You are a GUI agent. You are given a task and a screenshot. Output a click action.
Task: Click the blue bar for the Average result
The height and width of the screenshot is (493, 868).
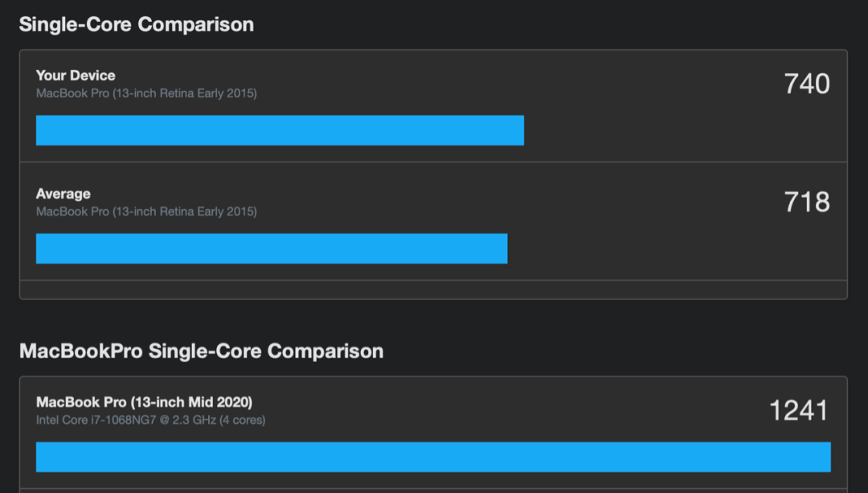coord(272,249)
